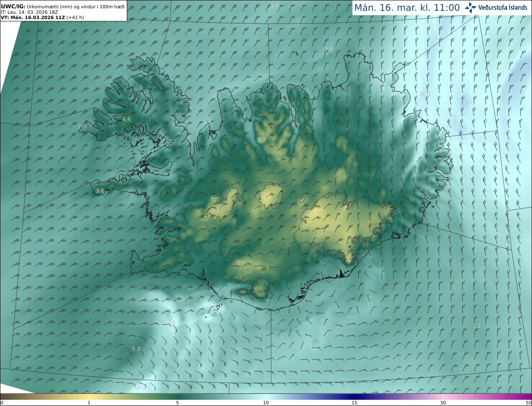Click the 7.2 value in southeast ocean
Screen dimensions: 532x406
click(477, 326)
